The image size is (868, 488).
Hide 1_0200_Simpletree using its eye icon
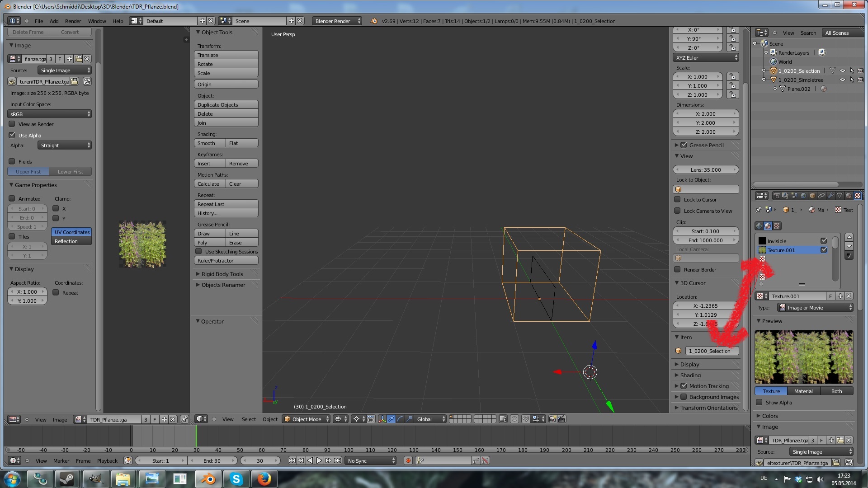[x=842, y=80]
